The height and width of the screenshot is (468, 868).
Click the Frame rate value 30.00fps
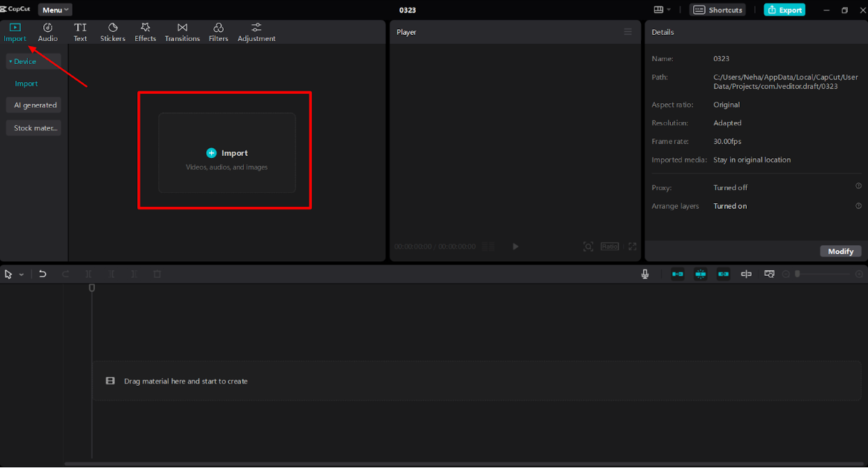point(727,141)
